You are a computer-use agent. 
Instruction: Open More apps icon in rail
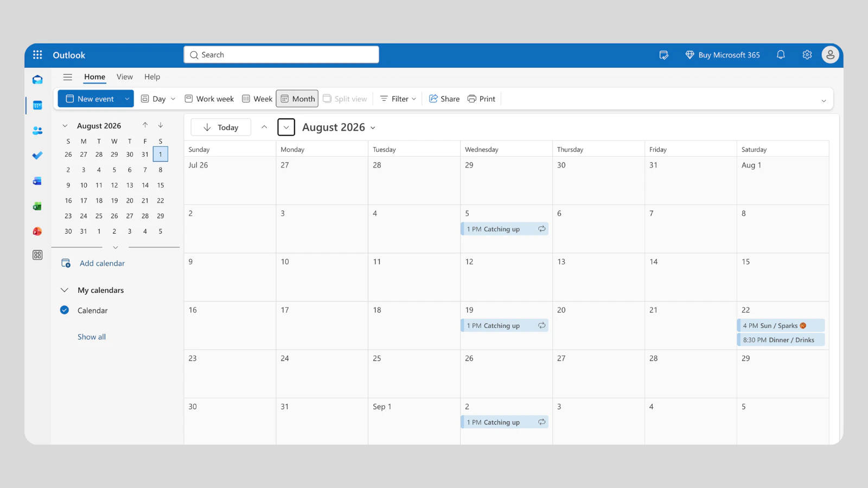(37, 255)
